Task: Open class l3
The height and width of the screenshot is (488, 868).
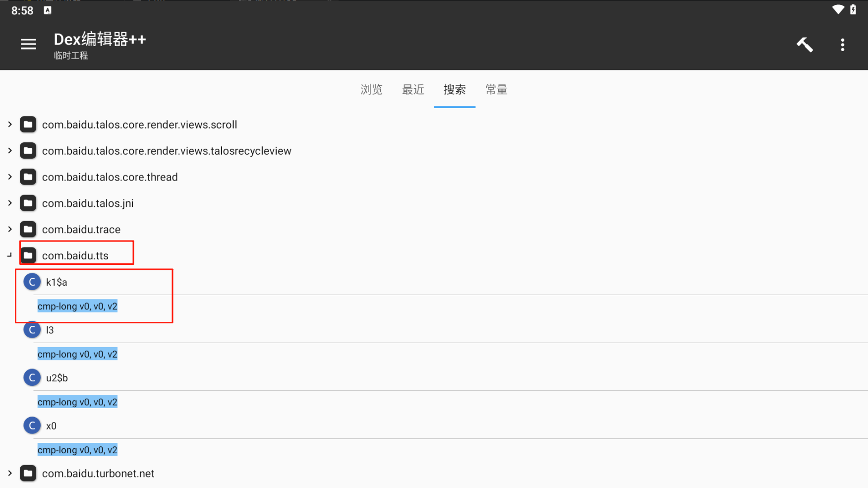Action: point(50,330)
